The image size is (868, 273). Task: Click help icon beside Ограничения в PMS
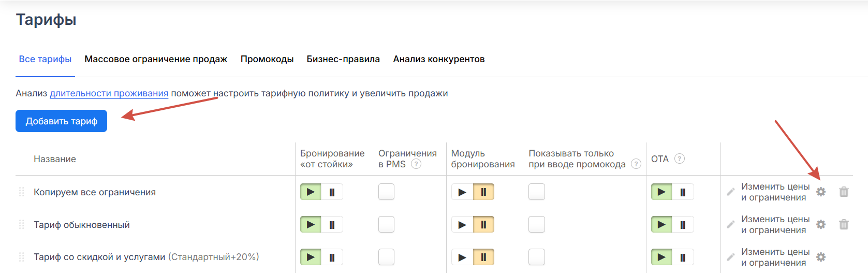[416, 164]
